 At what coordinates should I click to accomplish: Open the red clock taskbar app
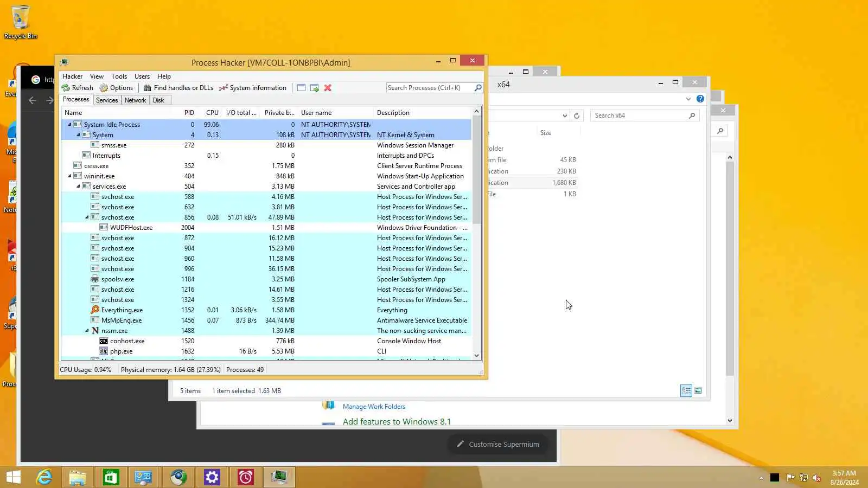coord(246,477)
